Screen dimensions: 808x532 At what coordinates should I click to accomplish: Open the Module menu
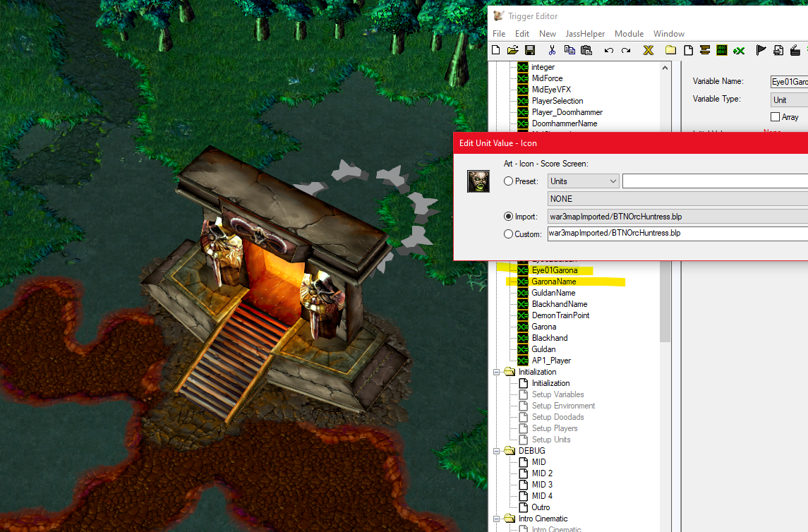629,33
